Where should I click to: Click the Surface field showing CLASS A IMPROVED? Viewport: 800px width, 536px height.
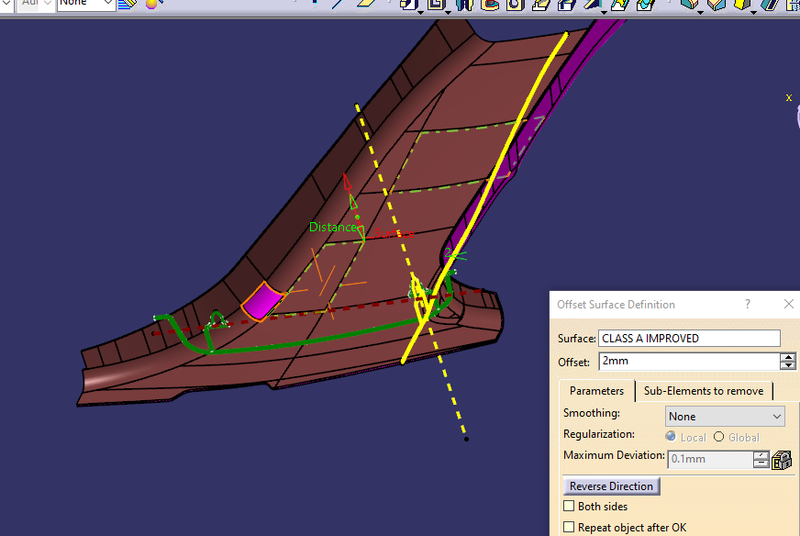point(689,339)
